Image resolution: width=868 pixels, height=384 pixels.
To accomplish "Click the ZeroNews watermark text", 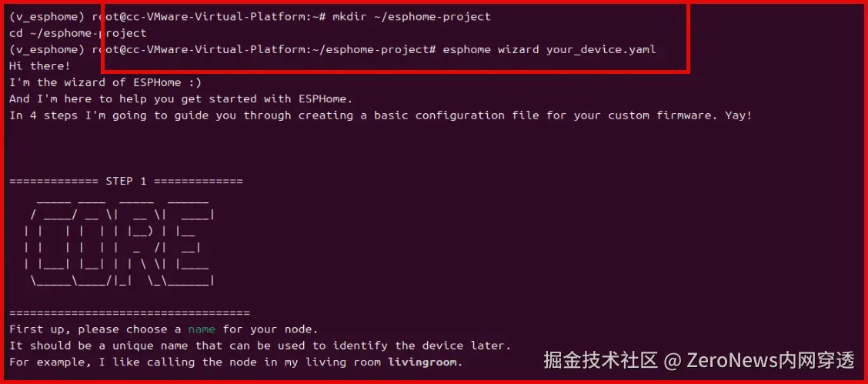I will tap(770, 360).
